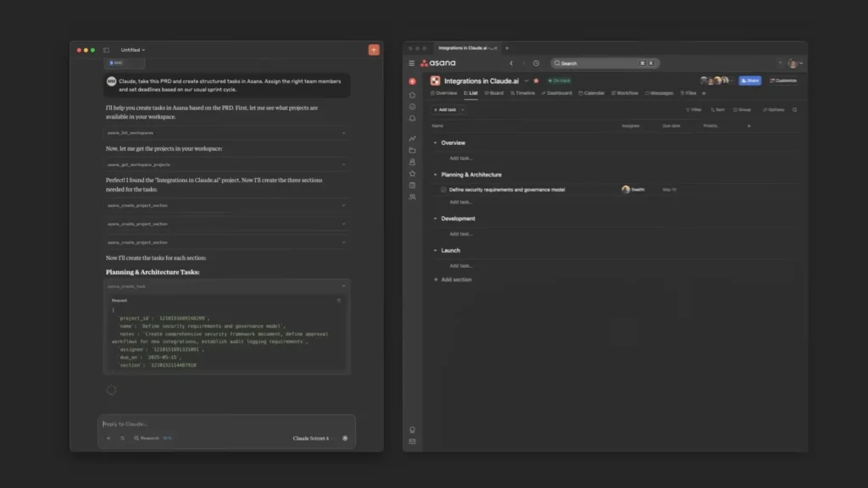Click the star icon in Asana sidebar
The height and width of the screenshot is (488, 868).
(413, 174)
